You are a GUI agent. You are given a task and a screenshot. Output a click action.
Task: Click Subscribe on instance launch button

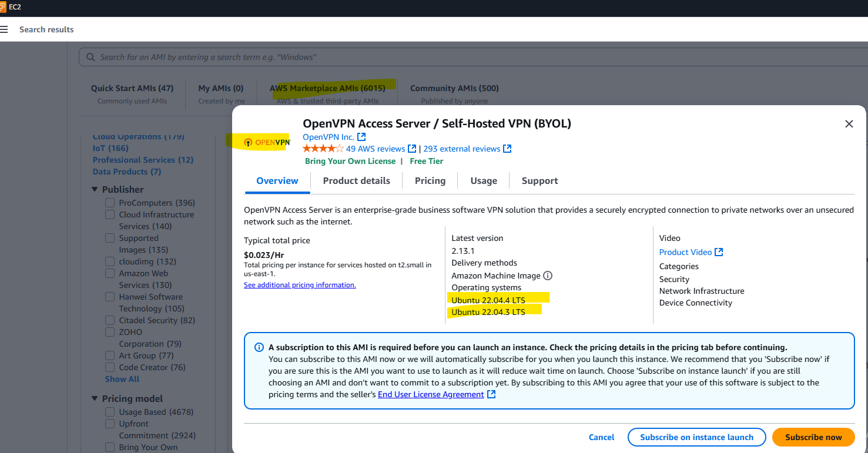click(696, 437)
